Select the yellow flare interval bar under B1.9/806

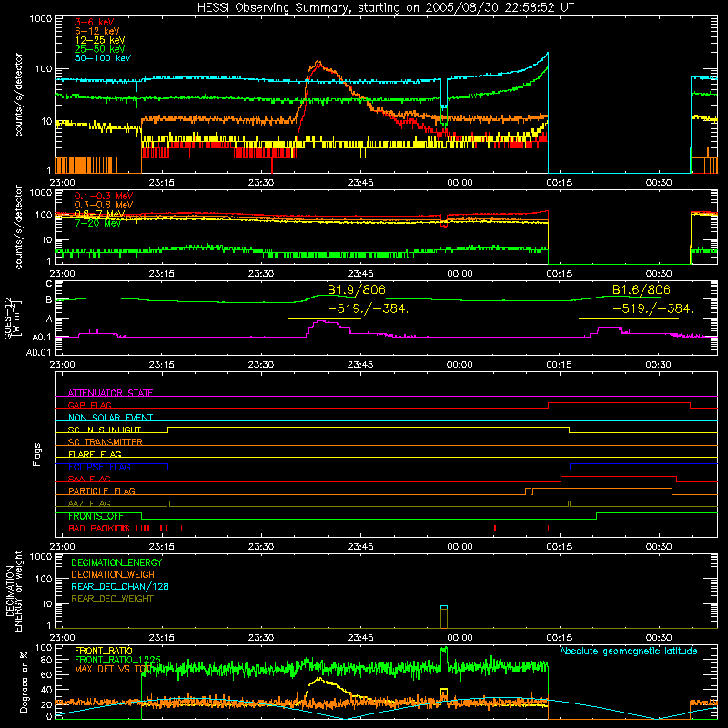[x=324, y=318]
